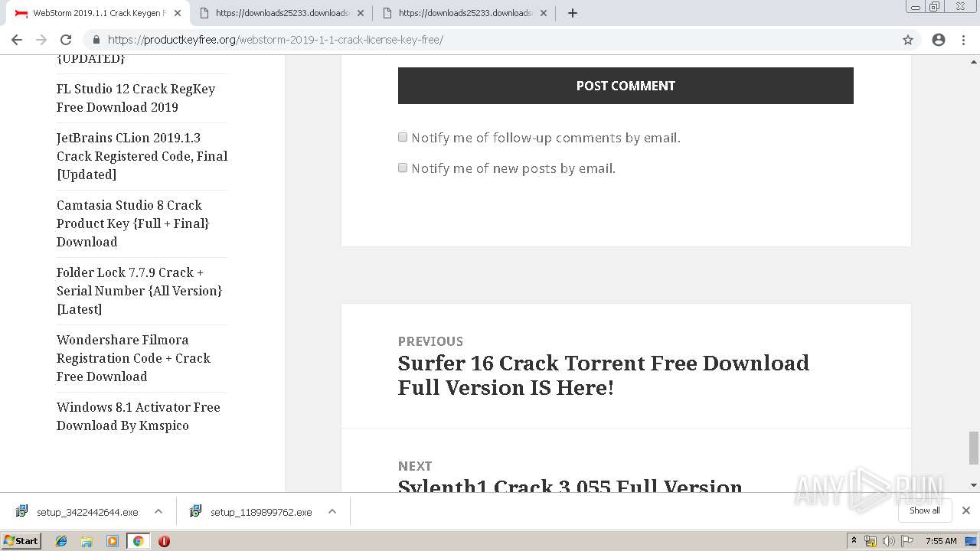The image size is (980, 551).
Task: Go forward to the next page
Action: point(41,40)
